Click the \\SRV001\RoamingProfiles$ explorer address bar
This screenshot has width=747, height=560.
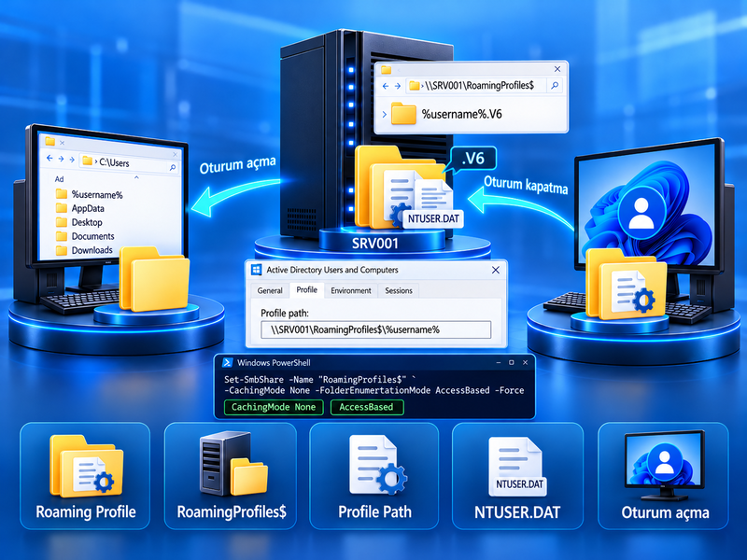pos(478,86)
